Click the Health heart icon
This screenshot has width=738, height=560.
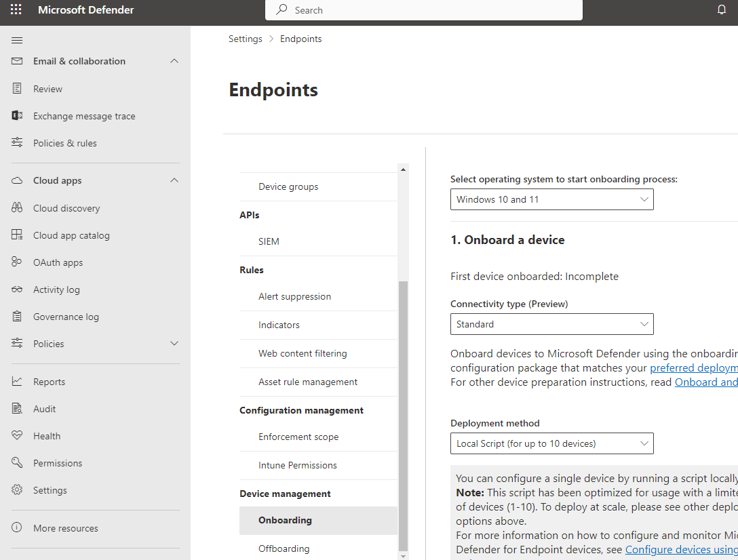click(x=17, y=436)
